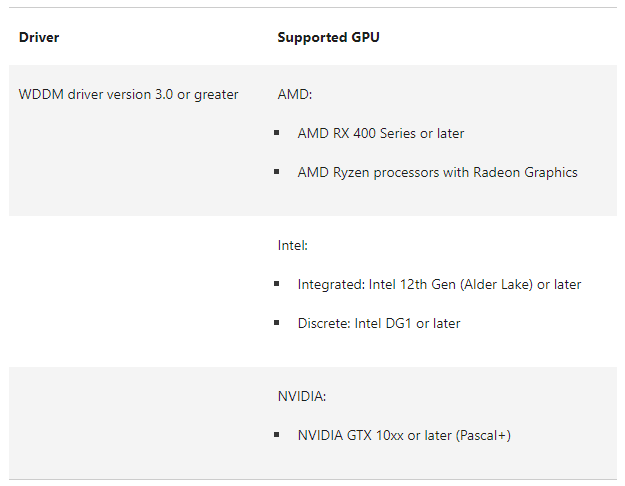This screenshot has height=486, width=625.
Task: Click the Driver column header
Action: pos(39,37)
